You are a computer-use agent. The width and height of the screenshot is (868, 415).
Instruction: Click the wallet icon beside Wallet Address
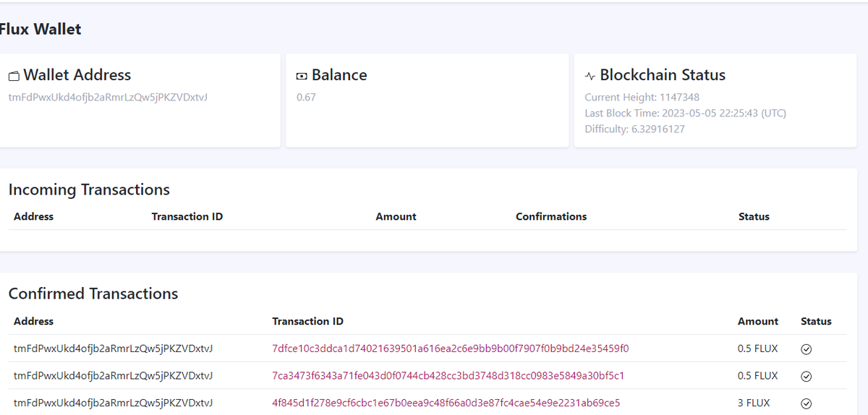coord(14,76)
